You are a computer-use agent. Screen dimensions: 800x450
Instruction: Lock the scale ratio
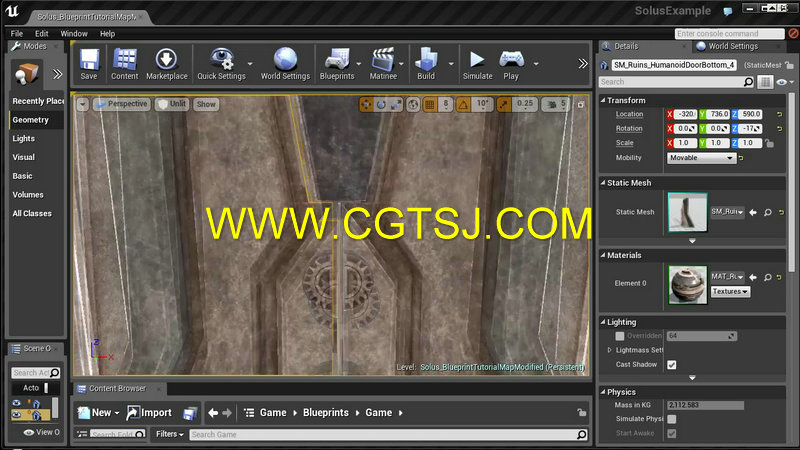pyautogui.click(x=769, y=143)
